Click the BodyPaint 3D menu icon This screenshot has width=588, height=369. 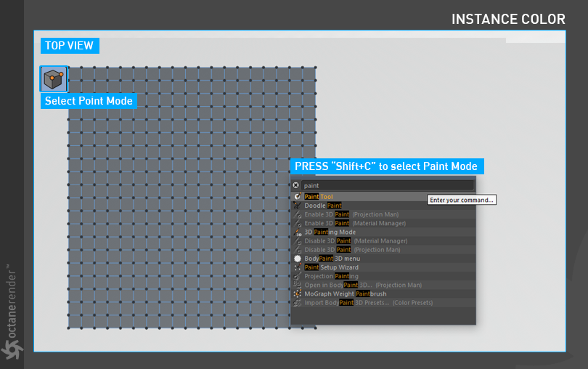click(x=298, y=259)
